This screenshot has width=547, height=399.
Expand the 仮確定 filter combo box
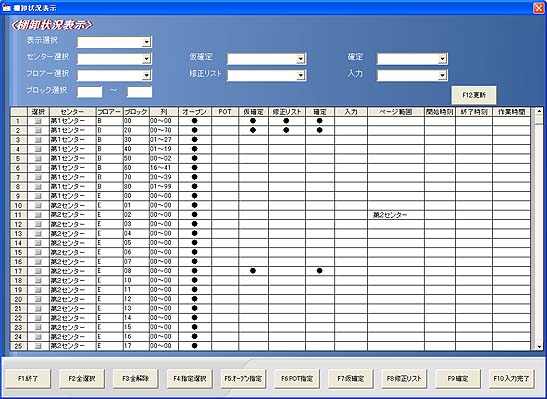tap(301, 59)
